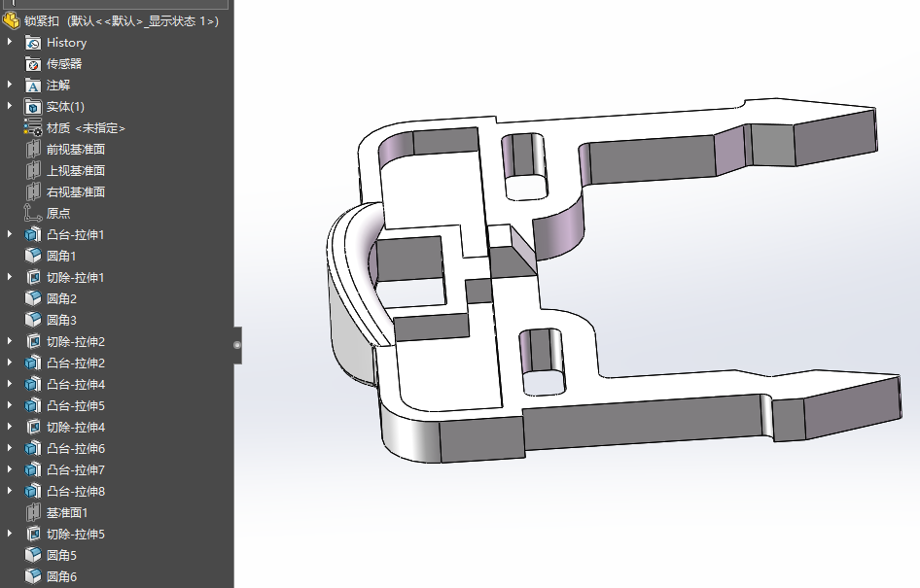
Task: Click the feature panel collapse handle
Action: (237, 345)
